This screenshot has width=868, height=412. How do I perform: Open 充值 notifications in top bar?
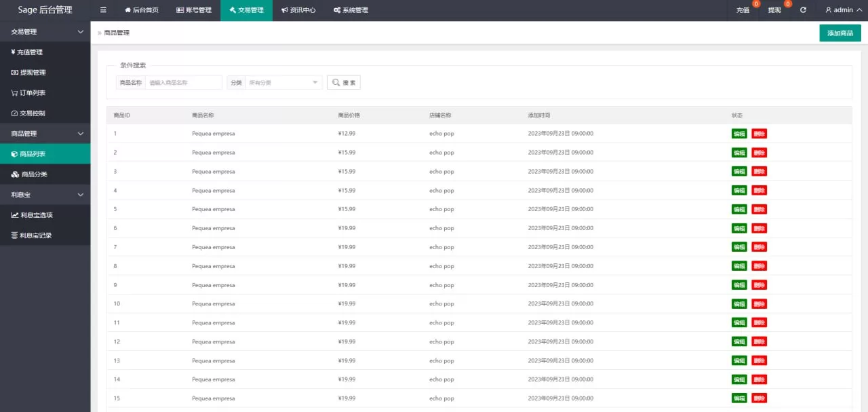(743, 10)
